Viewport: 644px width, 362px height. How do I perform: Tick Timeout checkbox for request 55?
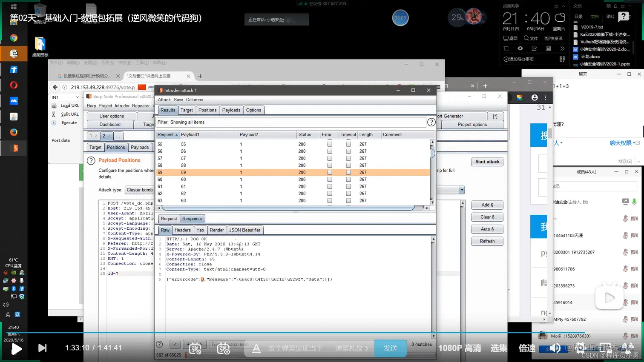348,144
